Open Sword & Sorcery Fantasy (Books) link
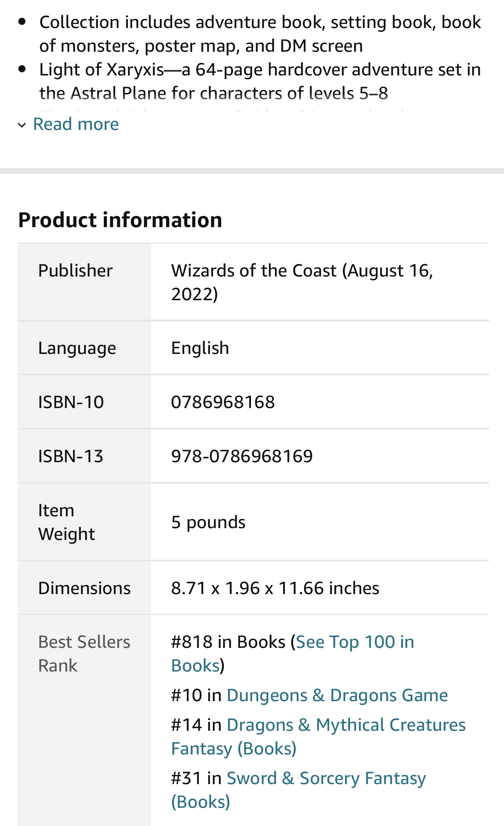Viewport: 504px width, 826px height. click(x=298, y=790)
